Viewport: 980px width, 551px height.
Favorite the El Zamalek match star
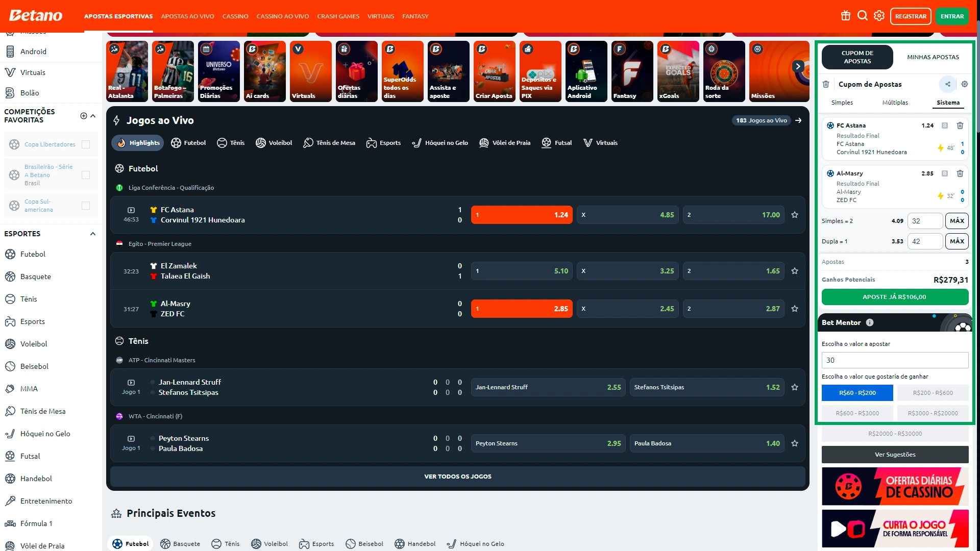click(795, 271)
